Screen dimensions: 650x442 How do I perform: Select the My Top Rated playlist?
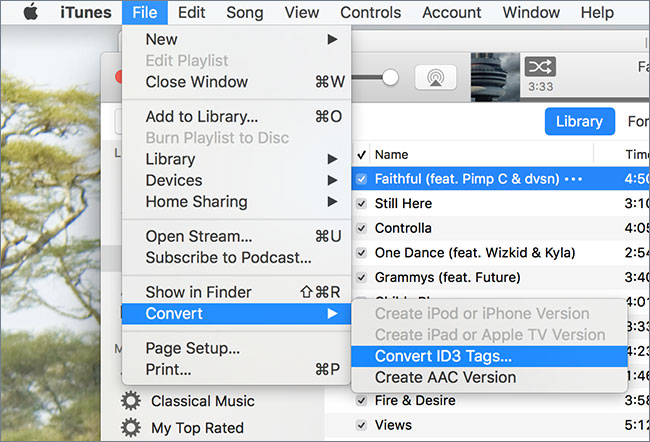tap(197, 427)
